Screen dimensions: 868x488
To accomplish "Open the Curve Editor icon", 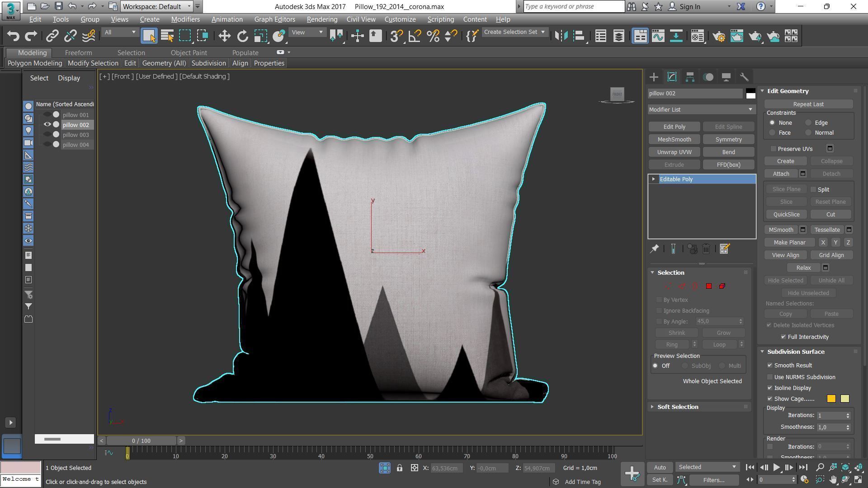I will pos(658,36).
